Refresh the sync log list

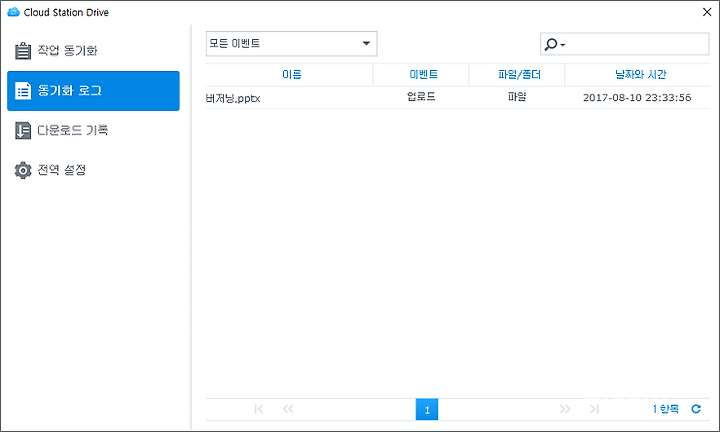click(696, 409)
